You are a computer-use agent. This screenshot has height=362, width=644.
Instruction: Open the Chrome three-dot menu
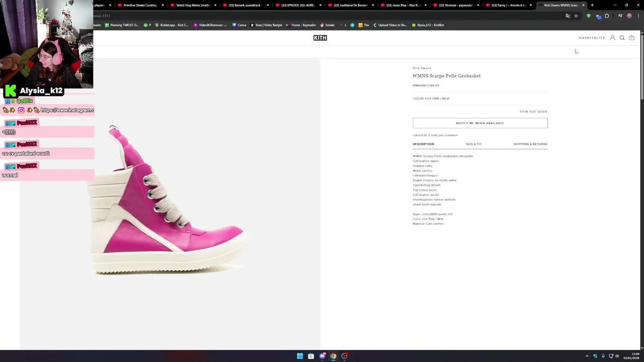pyautogui.click(x=637, y=16)
